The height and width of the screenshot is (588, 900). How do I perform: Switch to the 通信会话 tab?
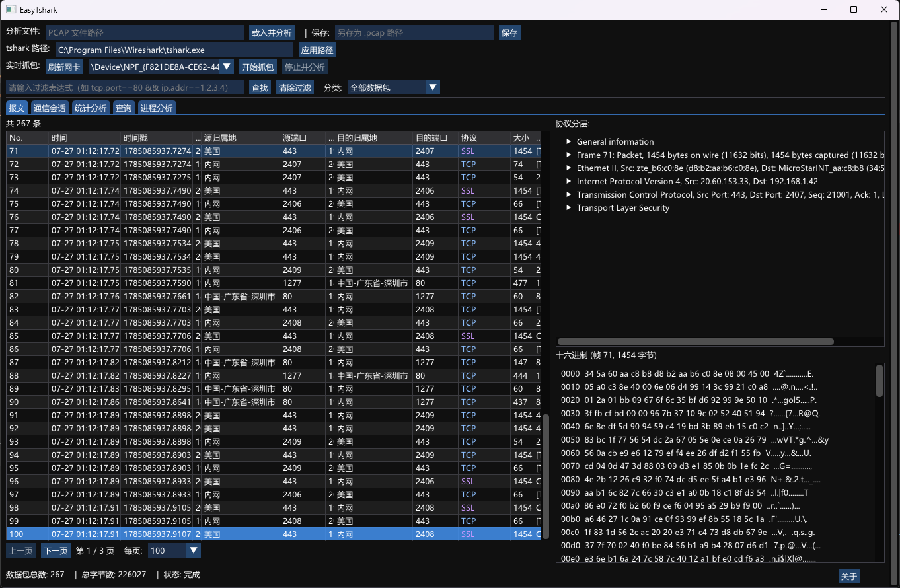pos(50,108)
